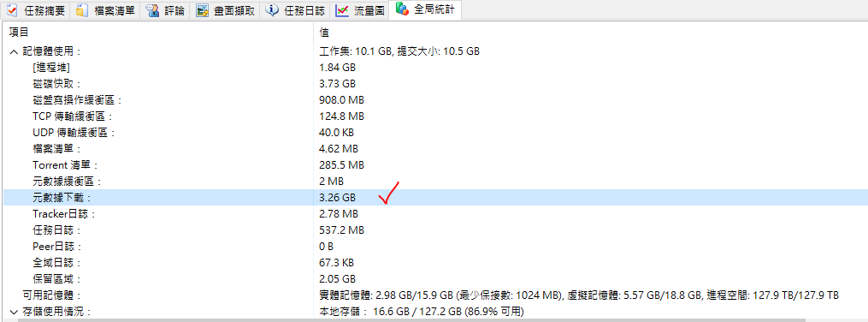Switch to the 檔案清單 tab

coord(104,10)
